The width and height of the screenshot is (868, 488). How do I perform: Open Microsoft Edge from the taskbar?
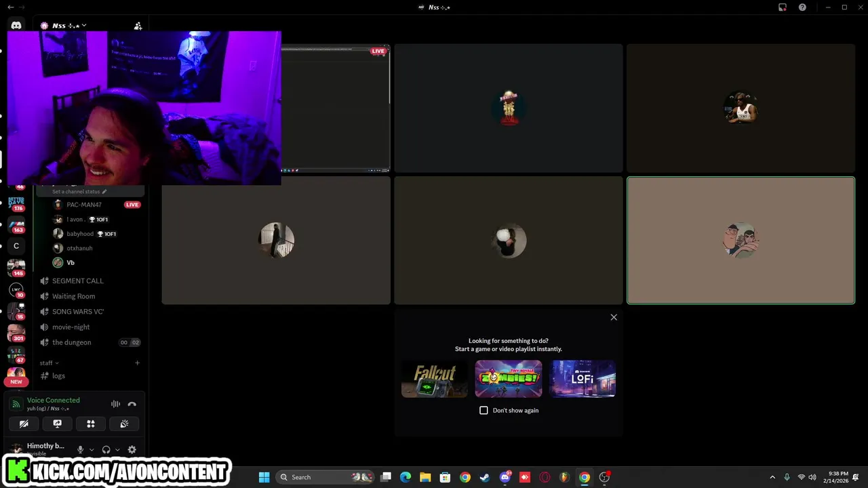(x=406, y=477)
